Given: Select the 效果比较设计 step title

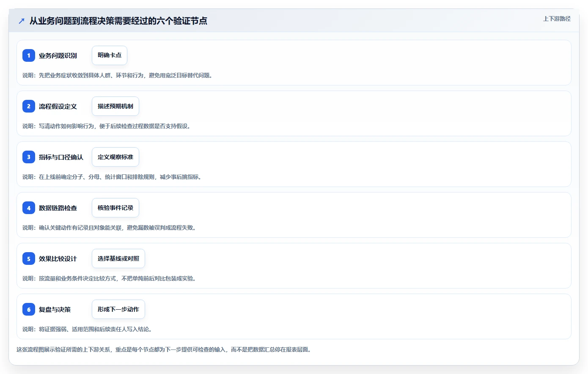Looking at the screenshot, I should pyautogui.click(x=58, y=258).
